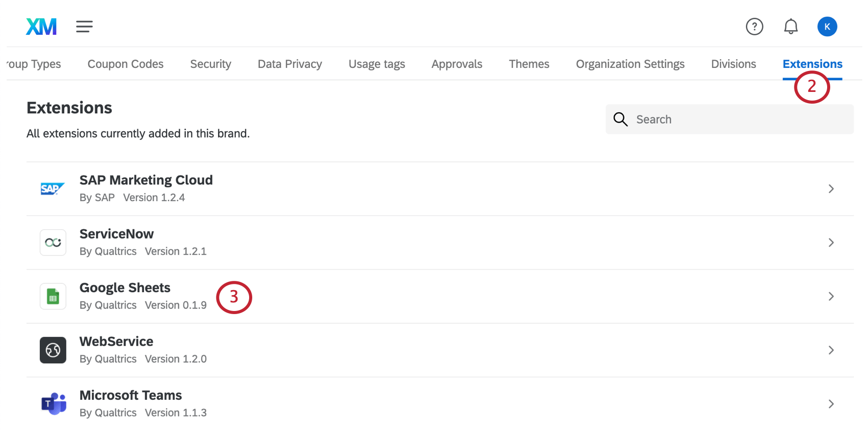
Task: Click the WebService globe icon
Action: pyautogui.click(x=53, y=350)
